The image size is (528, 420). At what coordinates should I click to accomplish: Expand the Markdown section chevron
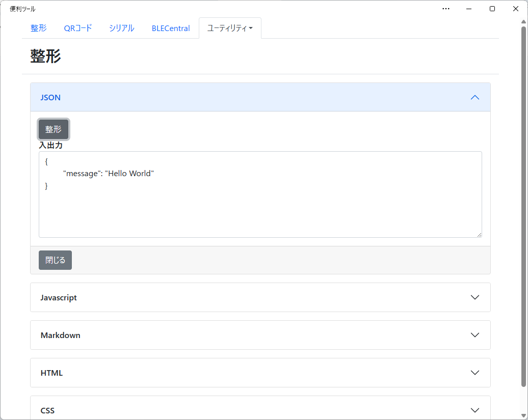pos(475,335)
